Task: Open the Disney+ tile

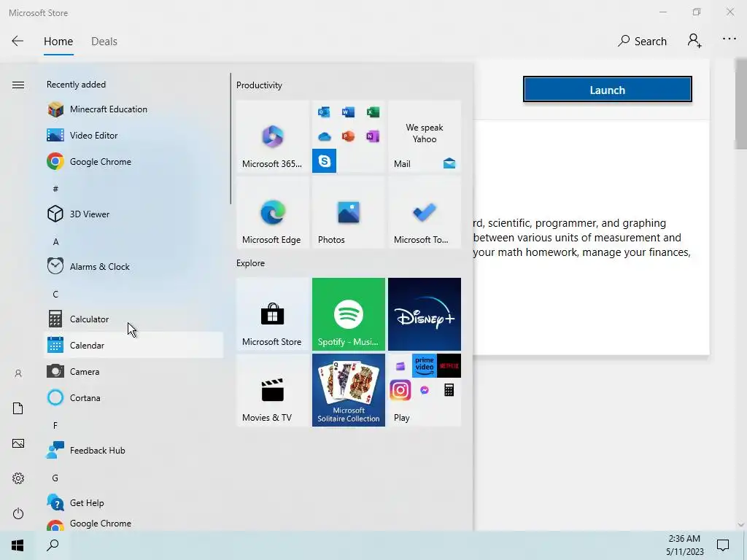Action: 425,314
